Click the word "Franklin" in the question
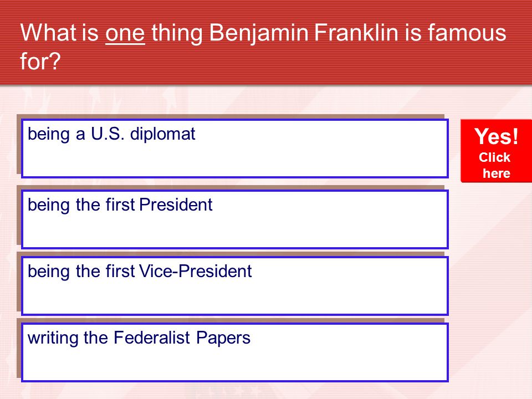The width and height of the screenshot is (532, 399). 356,33
